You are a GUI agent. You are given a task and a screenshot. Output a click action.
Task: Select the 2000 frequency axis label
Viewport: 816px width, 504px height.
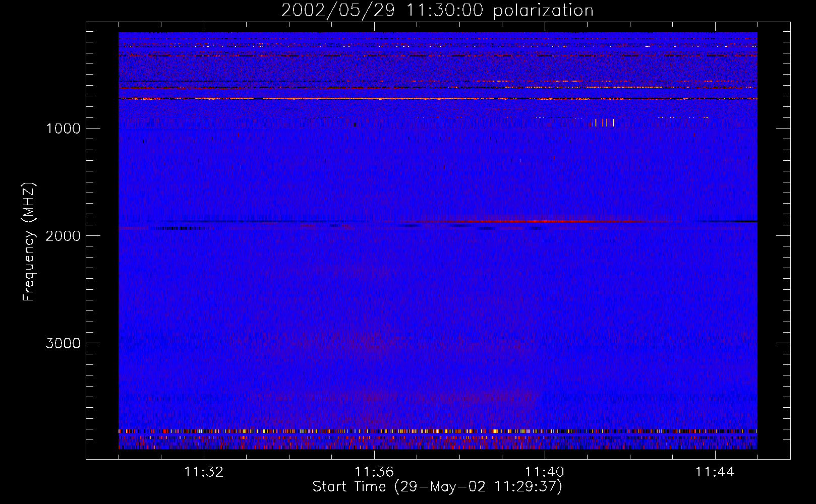pyautogui.click(x=63, y=236)
